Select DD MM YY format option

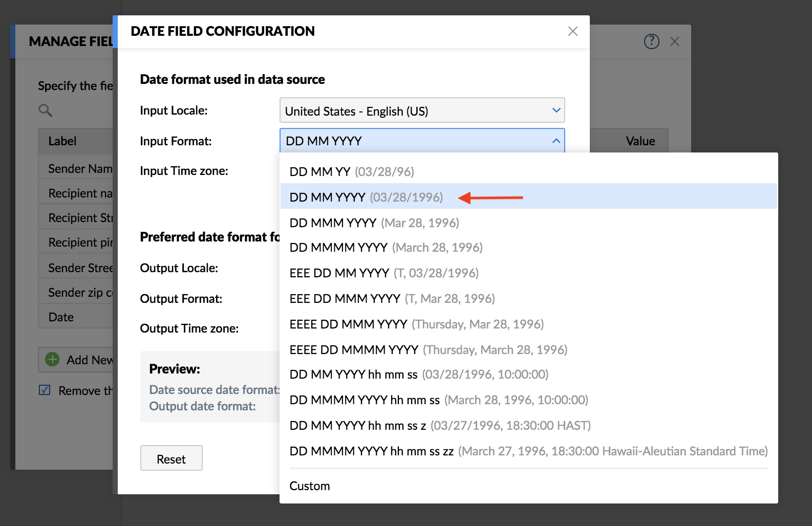pyautogui.click(x=351, y=172)
